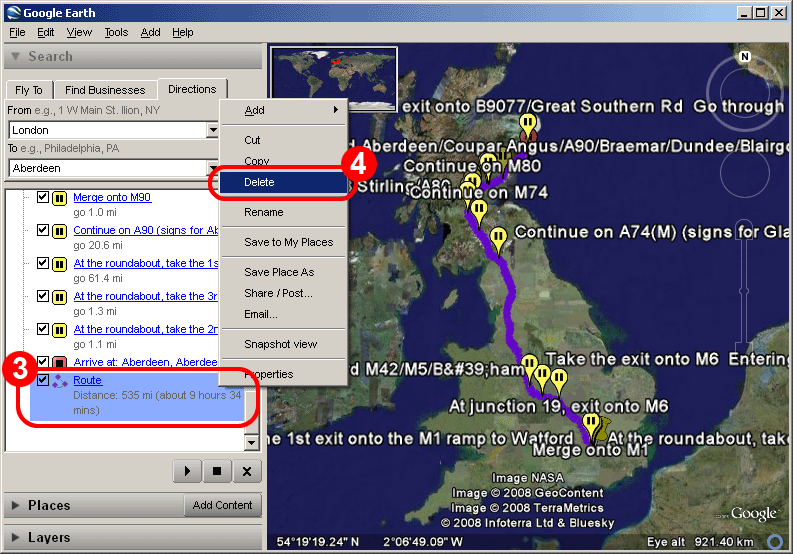Switch to the Fly To tab
793x554 pixels.
[x=29, y=90]
